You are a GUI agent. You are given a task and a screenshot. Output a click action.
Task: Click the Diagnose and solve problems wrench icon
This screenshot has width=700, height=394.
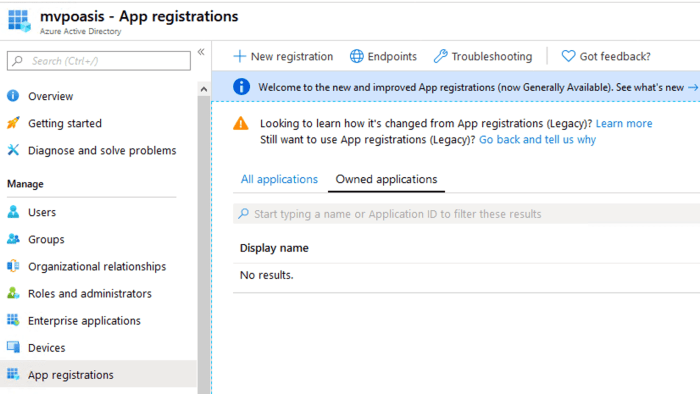[13, 150]
